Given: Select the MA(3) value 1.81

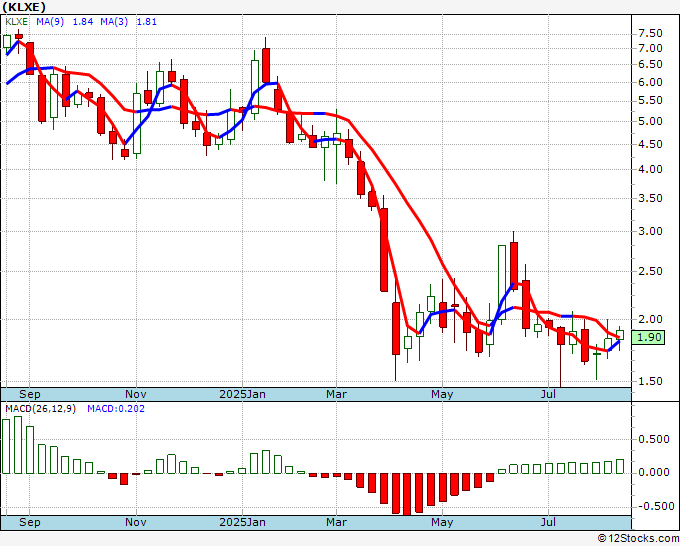Looking at the screenshot, I should click(x=147, y=22).
